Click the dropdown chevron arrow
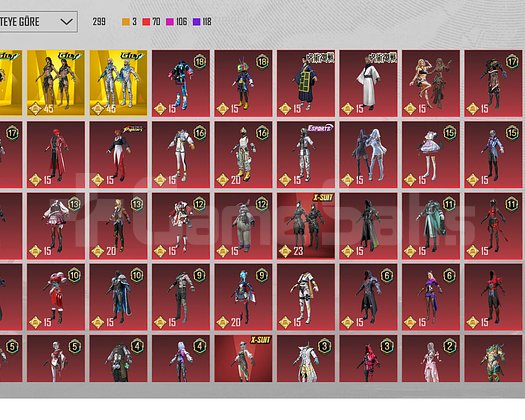Viewport: 525px width, 420px height. (67, 22)
